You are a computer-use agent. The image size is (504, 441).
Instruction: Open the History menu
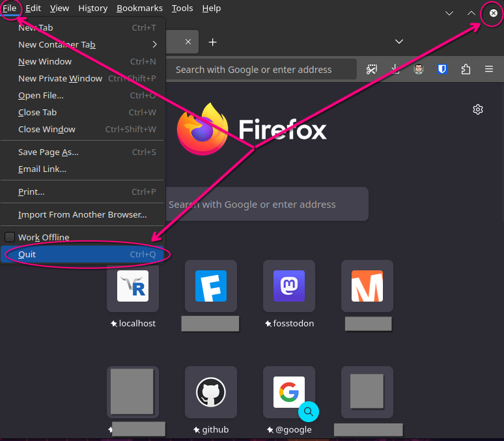pyautogui.click(x=93, y=8)
